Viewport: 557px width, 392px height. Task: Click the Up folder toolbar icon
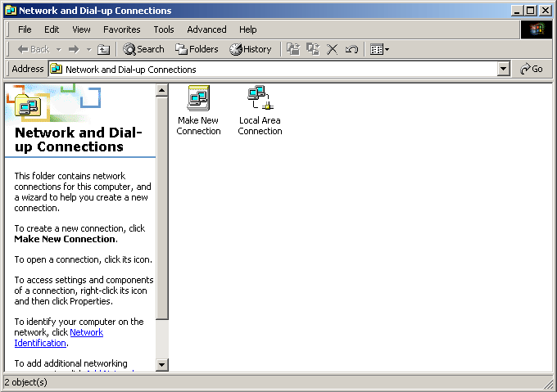point(103,49)
